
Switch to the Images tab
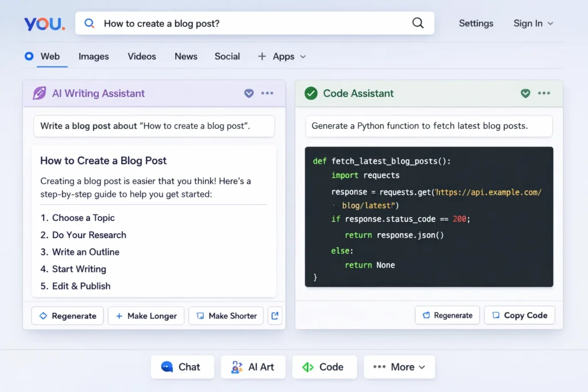93,56
